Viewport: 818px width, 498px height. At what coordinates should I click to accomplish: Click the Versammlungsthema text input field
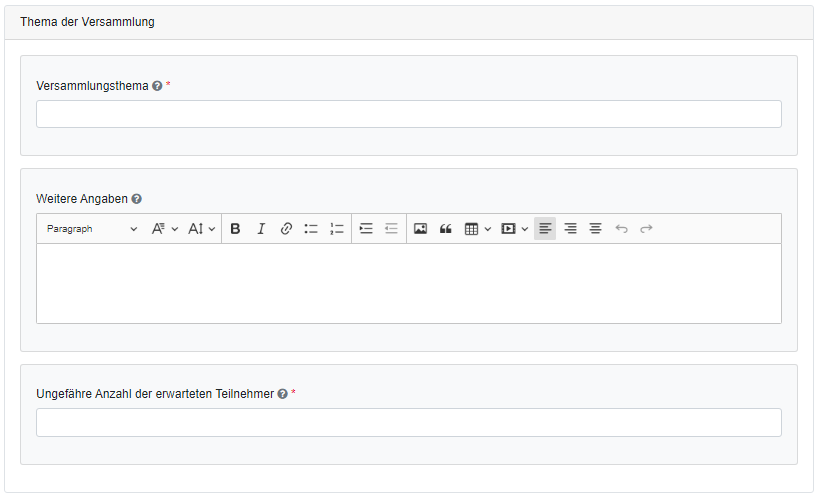click(x=408, y=114)
